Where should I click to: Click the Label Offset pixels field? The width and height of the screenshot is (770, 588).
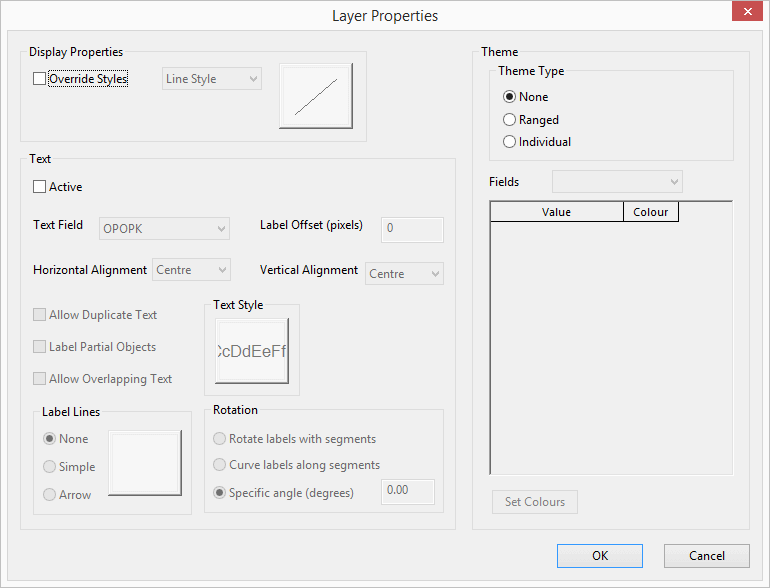coord(412,229)
